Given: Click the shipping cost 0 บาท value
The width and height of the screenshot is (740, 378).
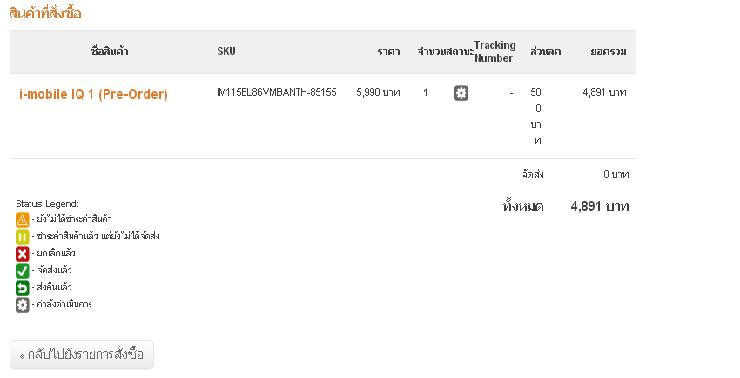Looking at the screenshot, I should [x=616, y=174].
